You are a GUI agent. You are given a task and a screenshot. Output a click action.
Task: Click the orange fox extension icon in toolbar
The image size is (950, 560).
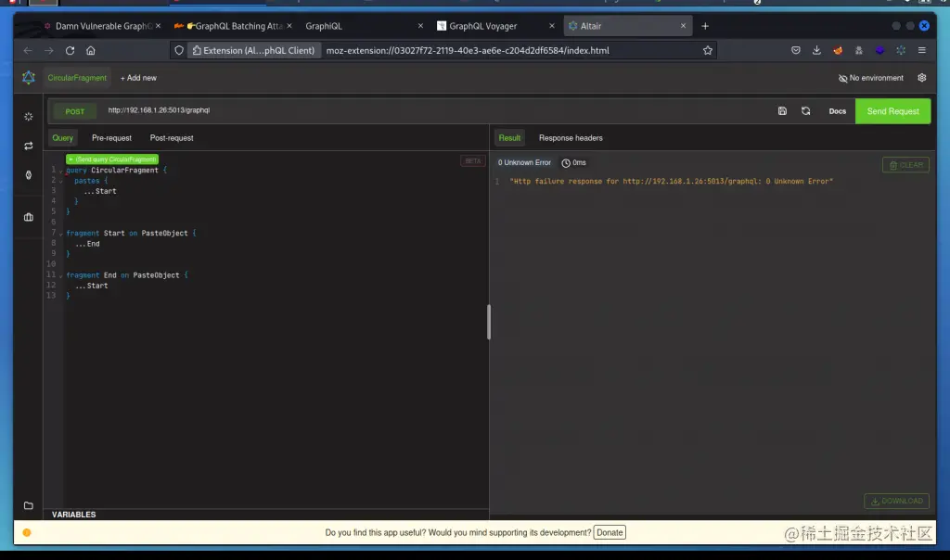click(x=838, y=51)
